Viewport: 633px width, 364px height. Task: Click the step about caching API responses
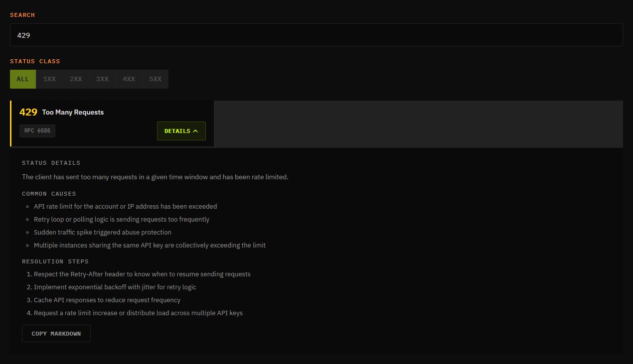tap(107, 300)
